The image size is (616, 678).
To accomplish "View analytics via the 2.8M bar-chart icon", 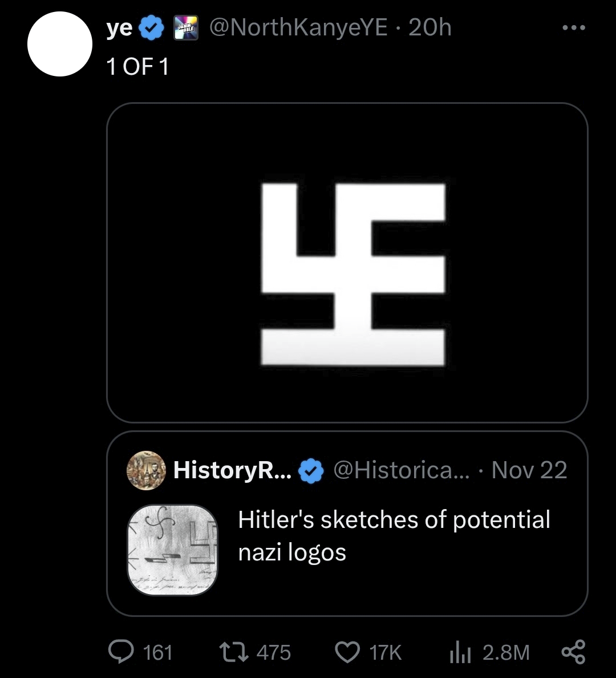I will (x=459, y=652).
